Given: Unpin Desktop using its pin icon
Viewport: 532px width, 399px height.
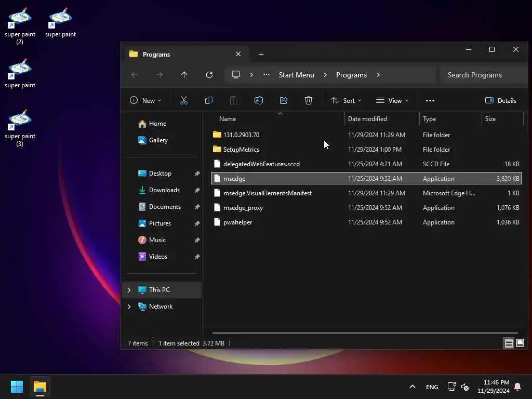Looking at the screenshot, I should 197,174.
